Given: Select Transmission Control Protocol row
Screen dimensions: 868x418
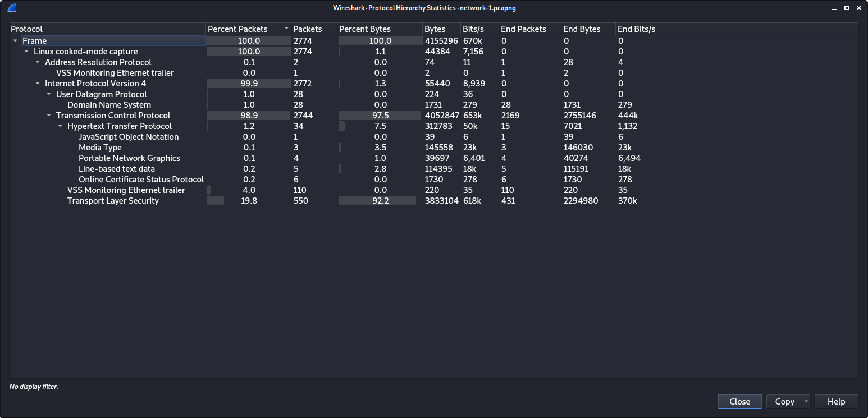Looking at the screenshot, I should (433, 116).
